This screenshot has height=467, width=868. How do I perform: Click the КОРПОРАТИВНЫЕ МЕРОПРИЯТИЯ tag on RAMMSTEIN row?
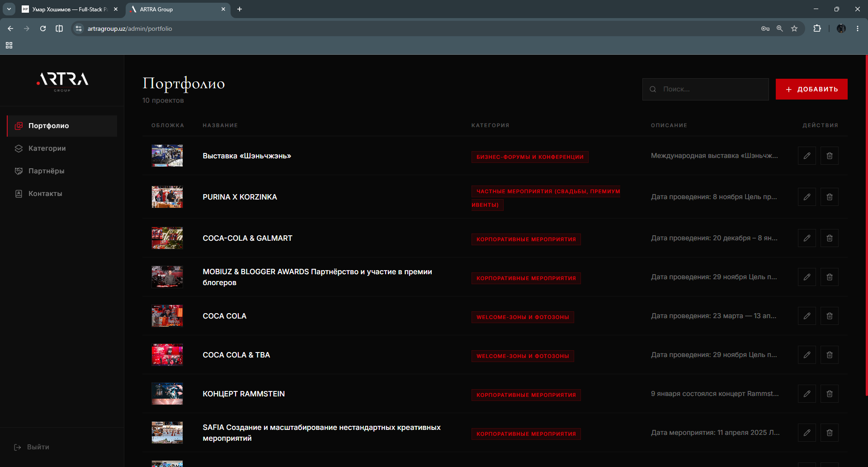point(526,395)
